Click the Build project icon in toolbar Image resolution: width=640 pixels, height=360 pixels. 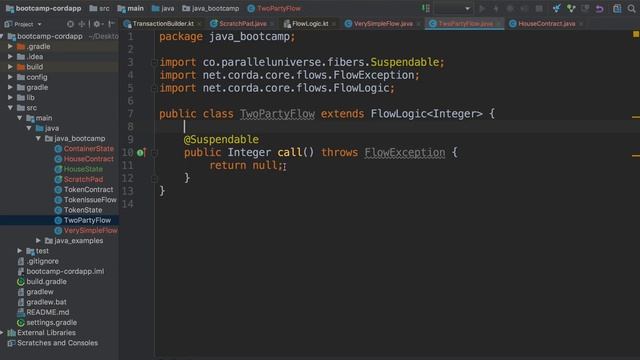click(x=426, y=8)
